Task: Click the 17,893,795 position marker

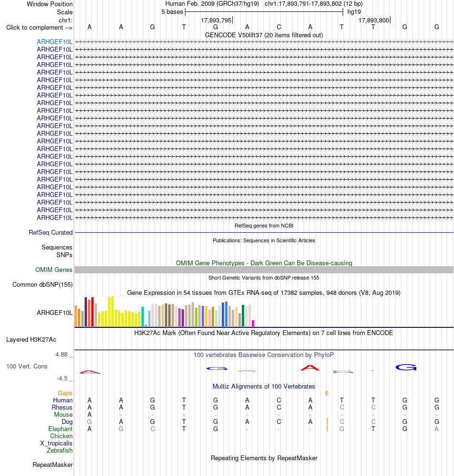Action: pos(216,21)
